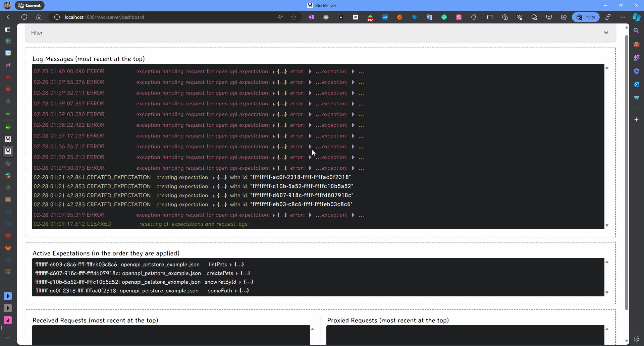Expand the Filter panel chevron
This screenshot has width=644, height=346.
[x=606, y=33]
